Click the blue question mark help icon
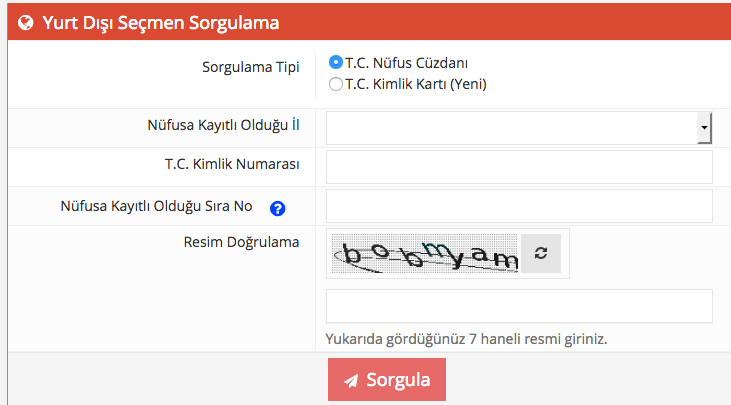731x405 pixels. (x=278, y=208)
